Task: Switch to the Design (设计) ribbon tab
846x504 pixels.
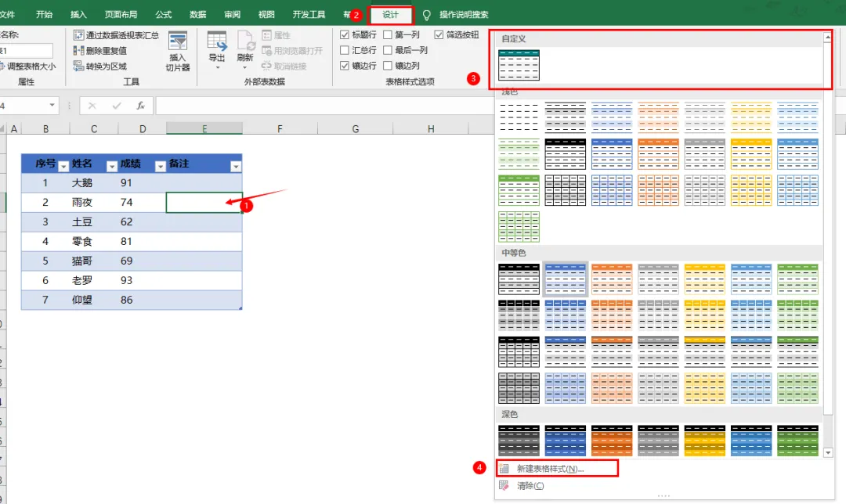Action: click(x=391, y=15)
